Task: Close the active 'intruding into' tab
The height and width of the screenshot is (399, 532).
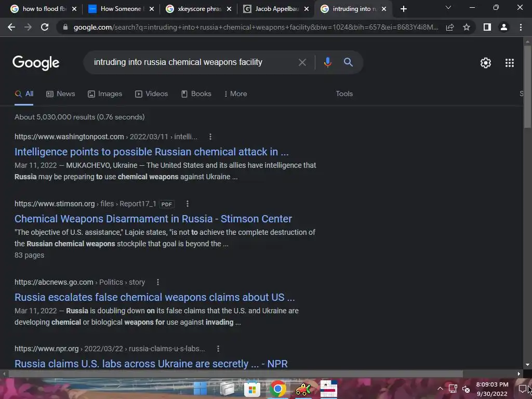Action: (x=384, y=9)
